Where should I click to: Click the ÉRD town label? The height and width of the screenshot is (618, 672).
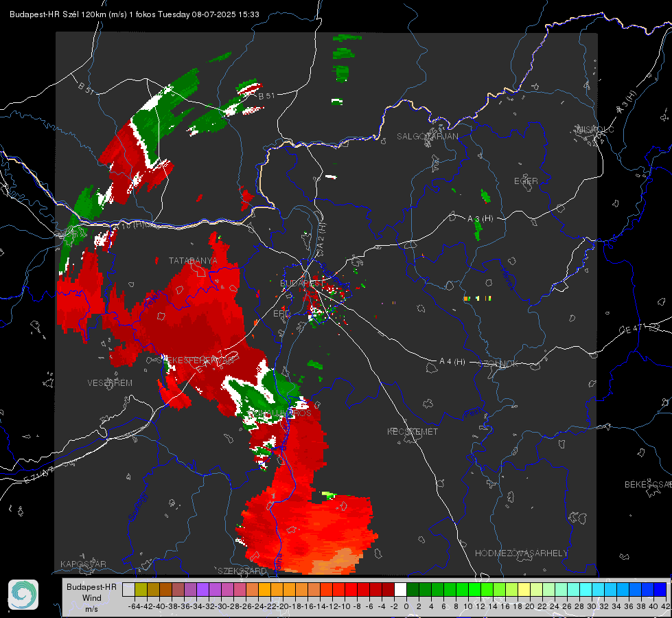tap(281, 314)
